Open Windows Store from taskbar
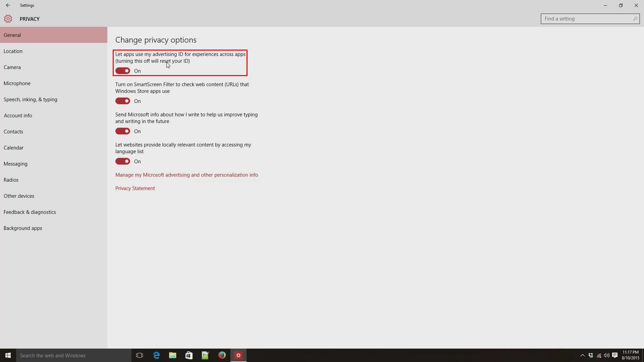This screenshot has height=362, width=644. (189, 355)
